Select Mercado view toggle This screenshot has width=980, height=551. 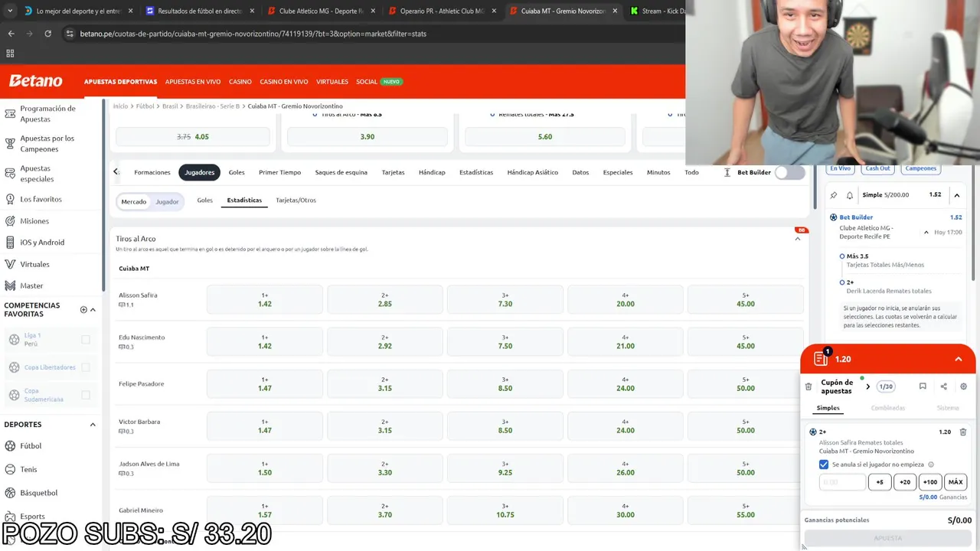point(133,202)
